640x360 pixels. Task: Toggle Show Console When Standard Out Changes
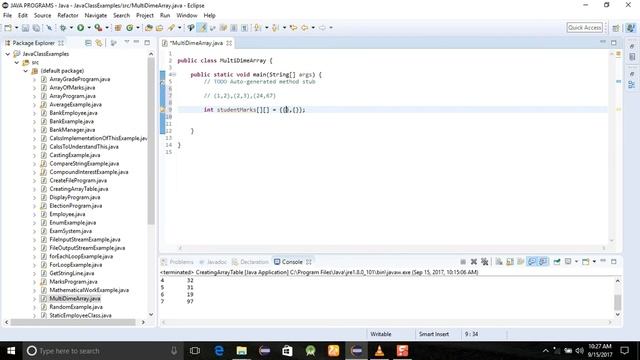[531, 262]
